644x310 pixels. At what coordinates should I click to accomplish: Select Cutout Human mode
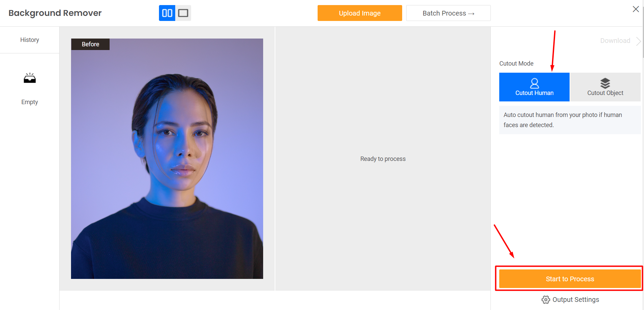(x=534, y=87)
